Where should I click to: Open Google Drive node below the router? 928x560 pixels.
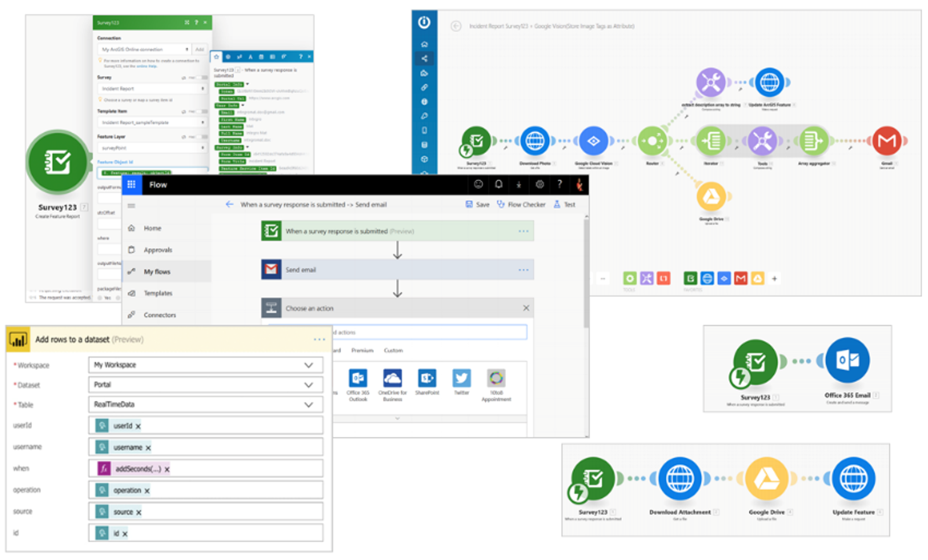(x=711, y=196)
